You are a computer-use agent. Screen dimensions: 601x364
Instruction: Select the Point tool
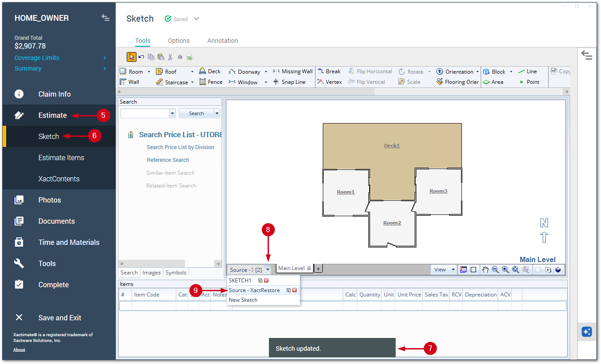(x=529, y=82)
